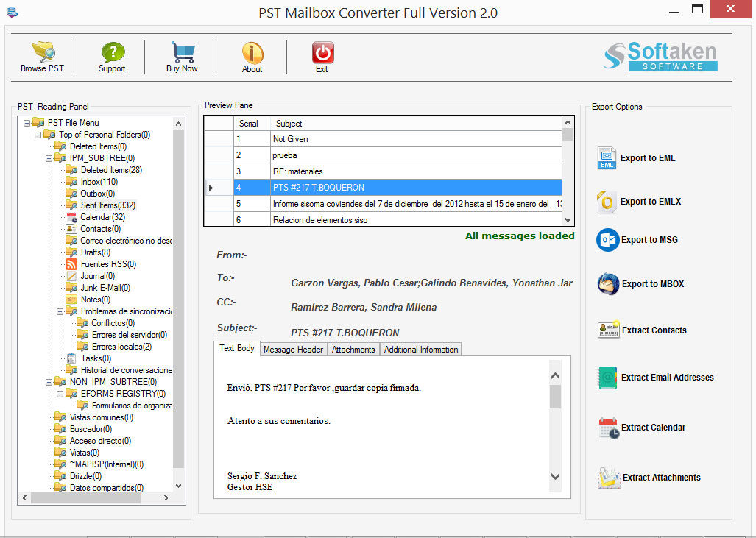Click the Extract Contacts card icon
This screenshot has width=756, height=538.
coord(608,330)
